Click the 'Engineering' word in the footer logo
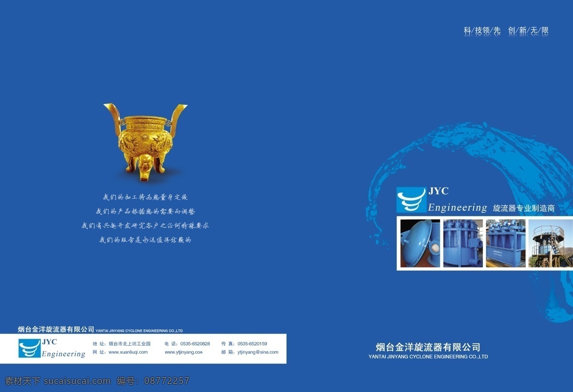The width and height of the screenshot is (573, 392). point(64,354)
